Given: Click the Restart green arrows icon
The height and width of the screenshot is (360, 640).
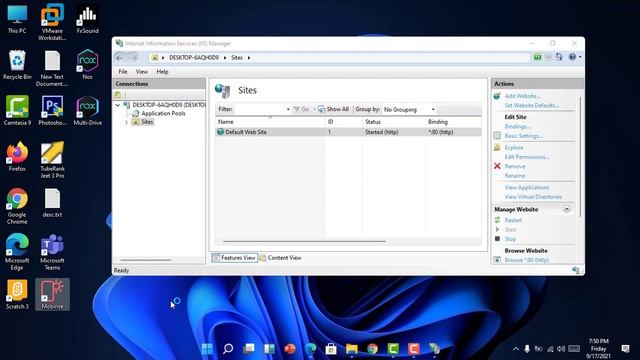Looking at the screenshot, I should point(497,220).
